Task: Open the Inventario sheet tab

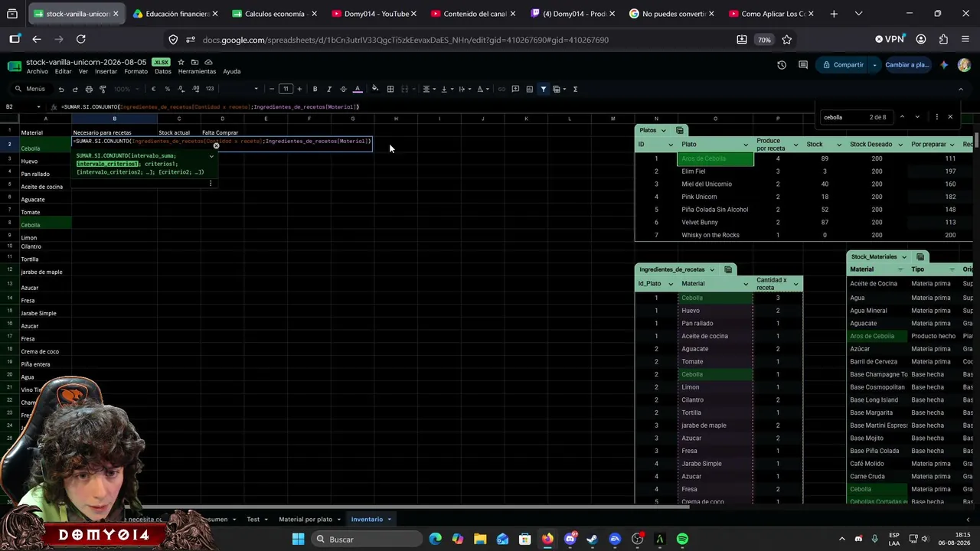Action: [367, 519]
